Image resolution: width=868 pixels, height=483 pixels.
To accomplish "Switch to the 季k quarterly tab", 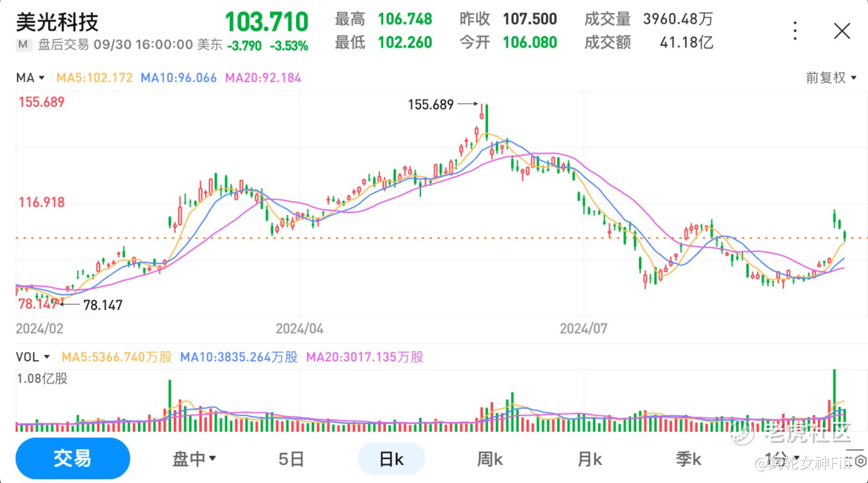I will (688, 459).
